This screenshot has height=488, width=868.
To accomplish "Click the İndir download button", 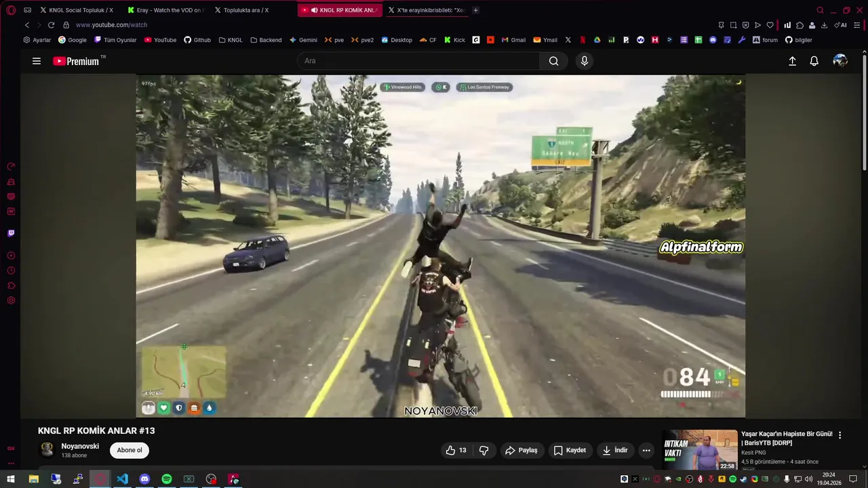I will [x=615, y=450].
